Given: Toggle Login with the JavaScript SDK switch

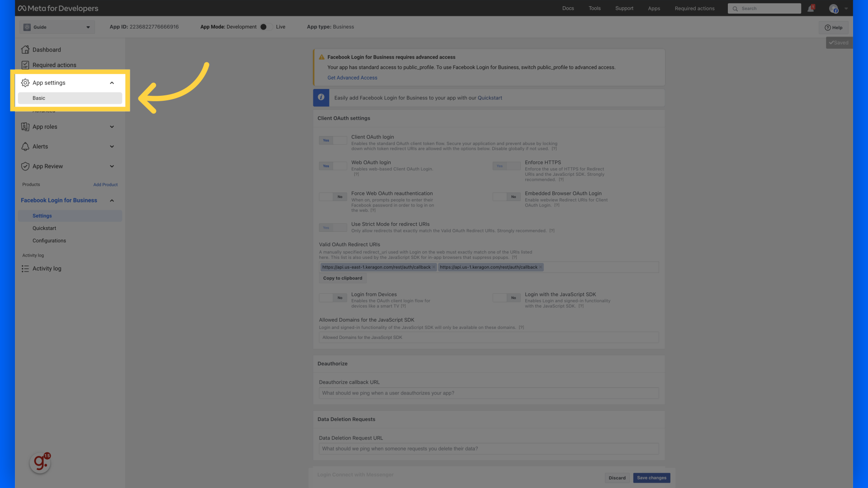Looking at the screenshot, I should pos(506,298).
